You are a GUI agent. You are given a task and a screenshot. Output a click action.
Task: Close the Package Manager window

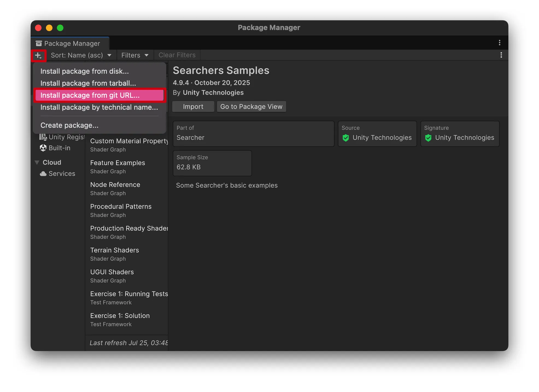coord(39,28)
